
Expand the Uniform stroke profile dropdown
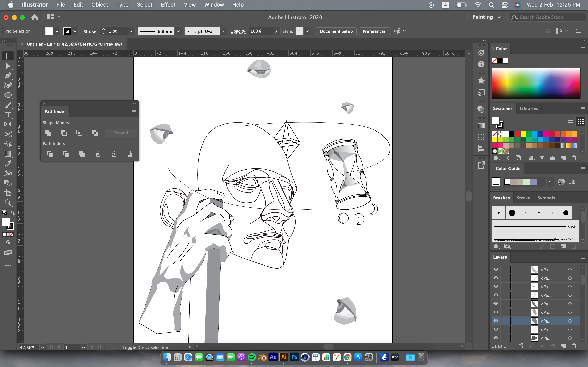(x=178, y=31)
